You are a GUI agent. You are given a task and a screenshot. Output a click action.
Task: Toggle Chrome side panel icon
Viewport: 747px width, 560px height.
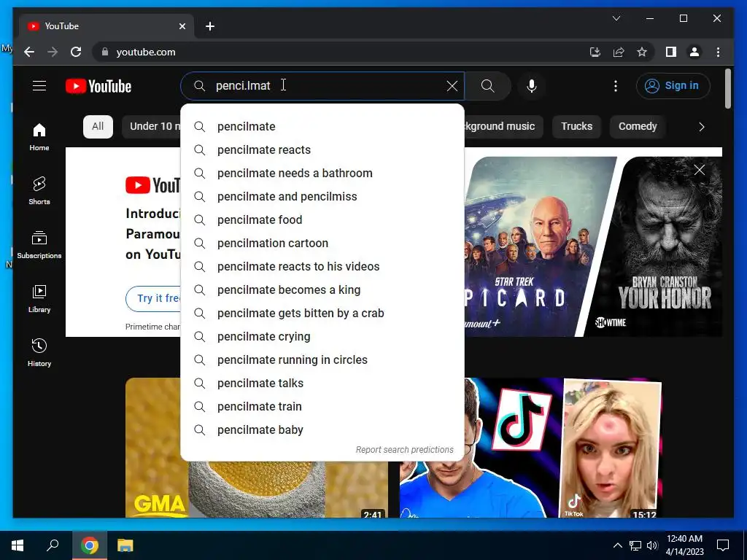671,52
